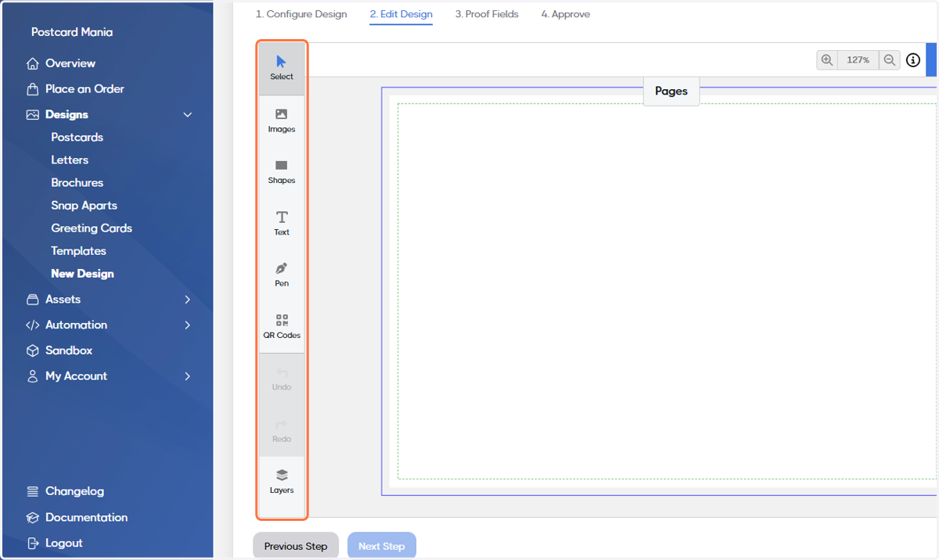Open the info circle icon

pyautogui.click(x=913, y=60)
